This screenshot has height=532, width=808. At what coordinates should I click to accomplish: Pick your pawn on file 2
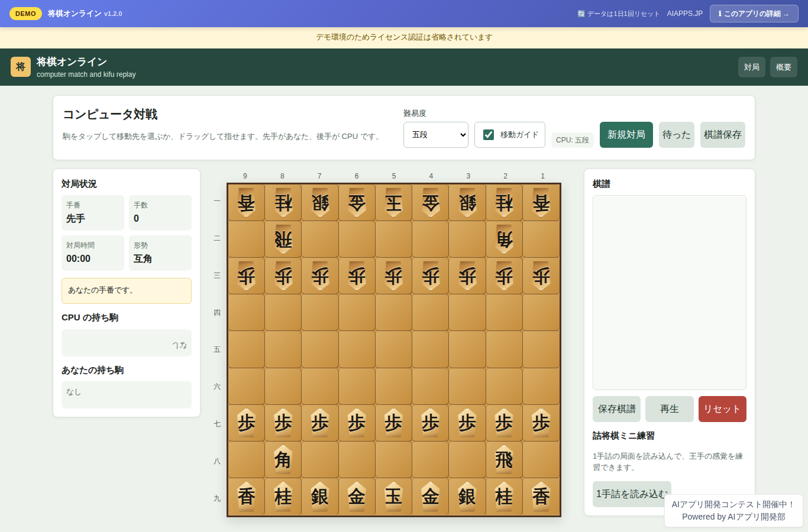[x=505, y=423]
